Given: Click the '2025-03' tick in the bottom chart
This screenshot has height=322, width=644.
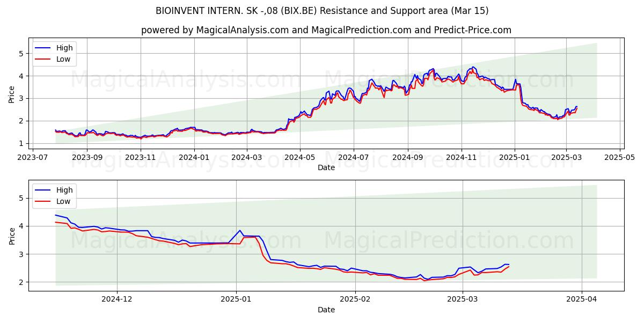Looking at the screenshot, I should 463,300.
